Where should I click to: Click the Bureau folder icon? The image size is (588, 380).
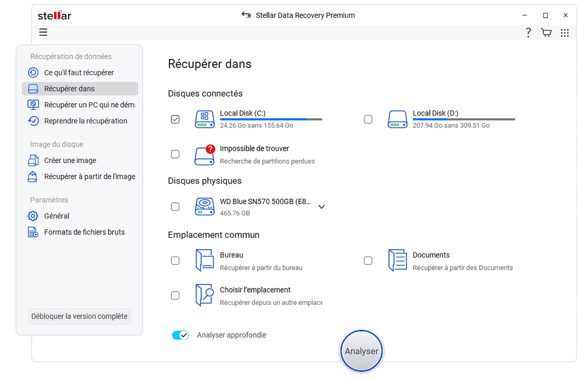click(x=205, y=261)
